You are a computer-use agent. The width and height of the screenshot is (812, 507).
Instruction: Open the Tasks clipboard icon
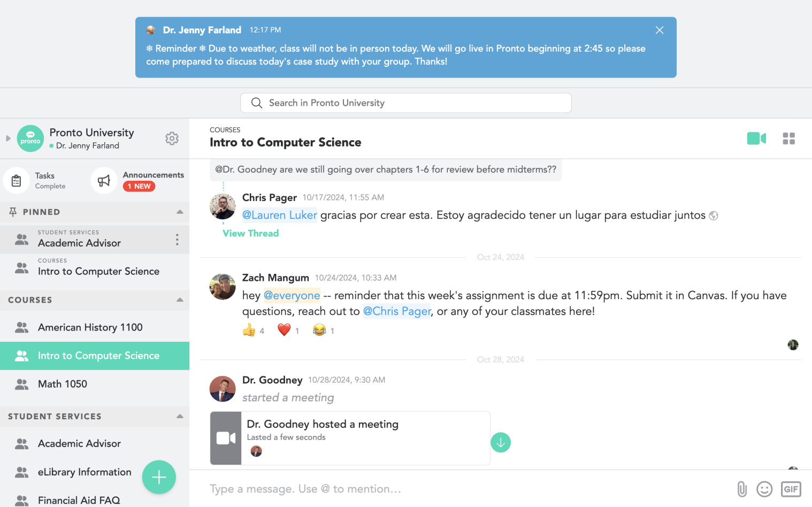(x=17, y=181)
